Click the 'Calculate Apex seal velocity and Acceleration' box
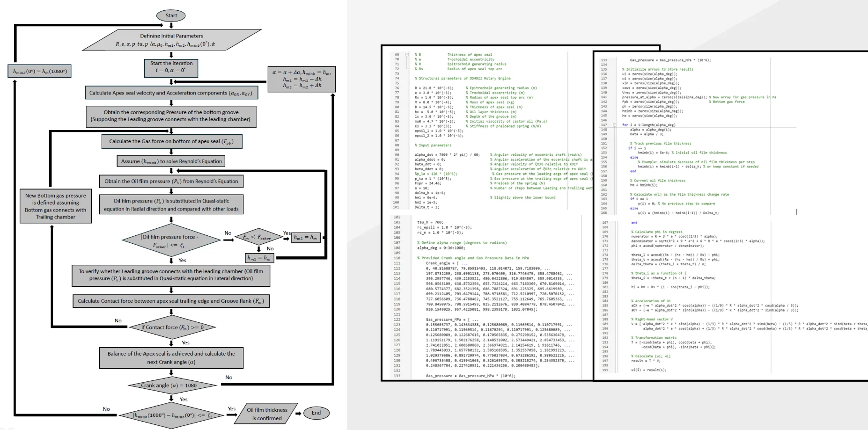The width and height of the screenshot is (868, 430). coord(171,93)
